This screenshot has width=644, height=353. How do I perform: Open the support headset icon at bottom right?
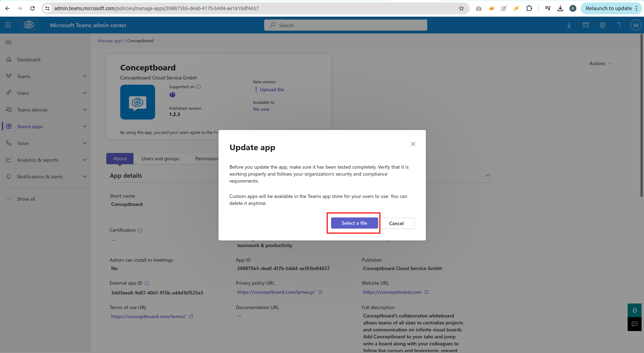[x=634, y=310]
